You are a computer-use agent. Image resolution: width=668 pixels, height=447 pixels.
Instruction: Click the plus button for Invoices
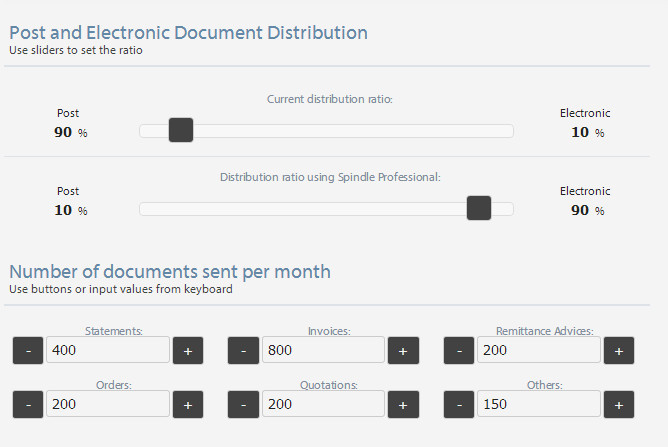pos(403,350)
